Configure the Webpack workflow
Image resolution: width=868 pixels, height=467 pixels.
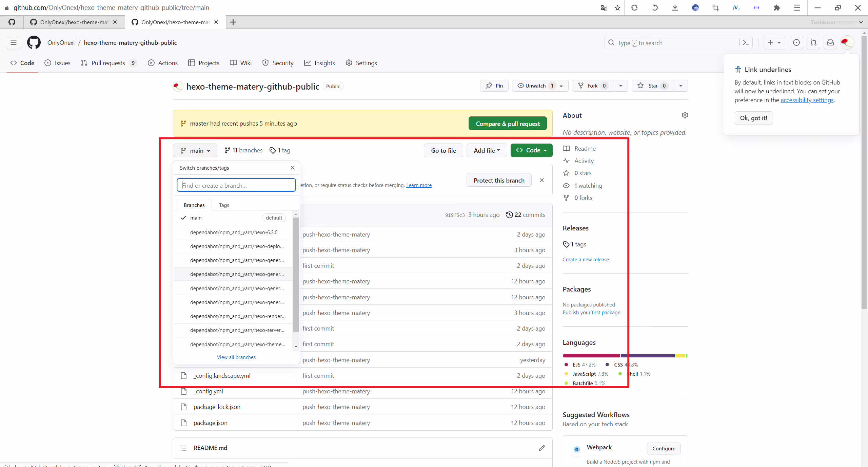point(664,448)
